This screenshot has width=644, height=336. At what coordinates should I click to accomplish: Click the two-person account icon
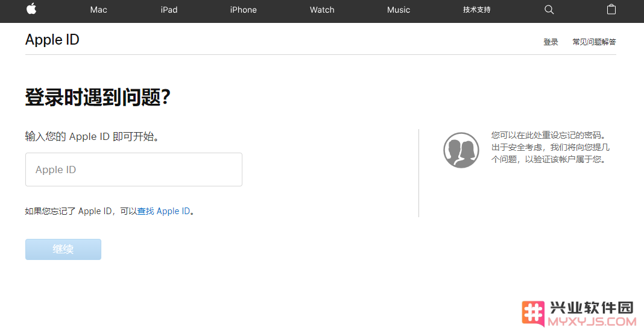pos(461,150)
